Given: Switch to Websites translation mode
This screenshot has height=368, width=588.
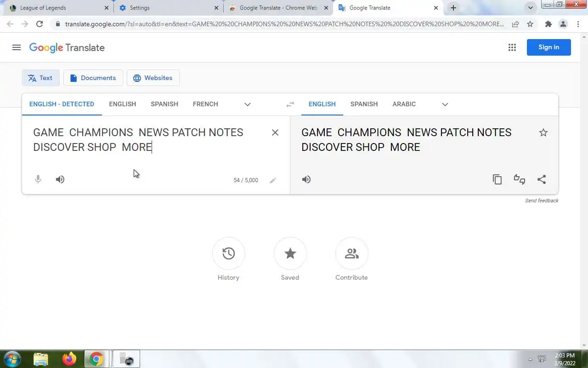Looking at the screenshot, I should (153, 78).
